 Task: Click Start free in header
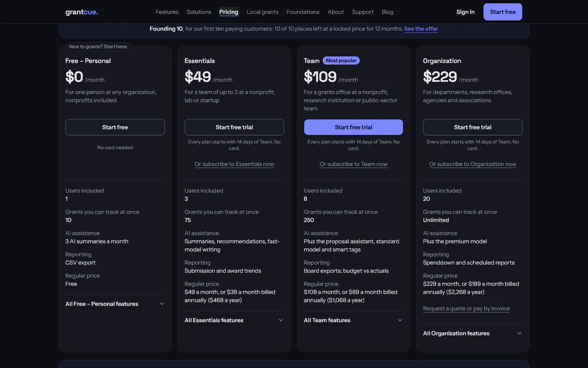(503, 12)
